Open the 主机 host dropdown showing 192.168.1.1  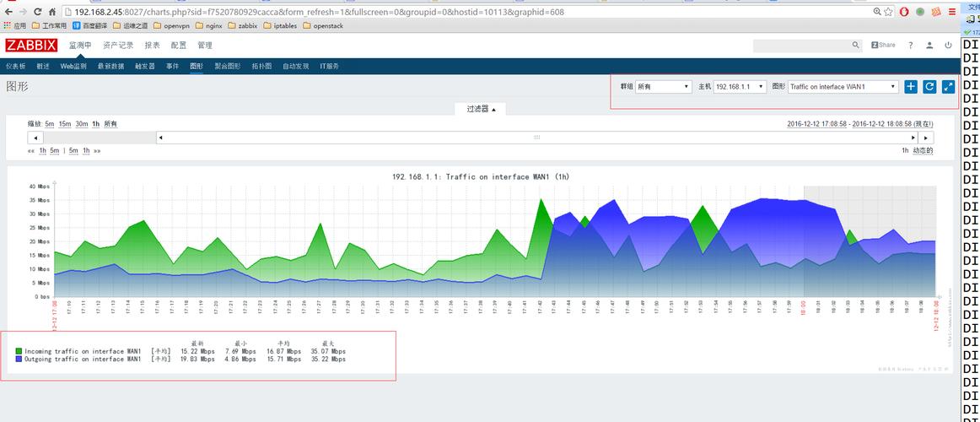click(x=740, y=87)
